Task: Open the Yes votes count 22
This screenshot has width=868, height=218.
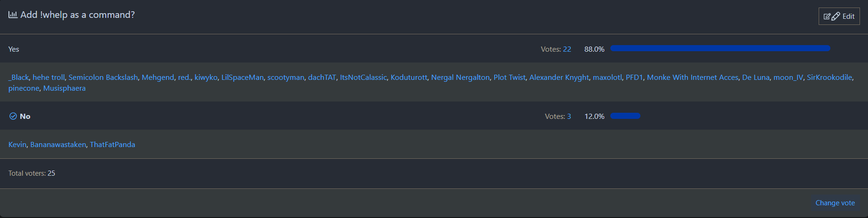Action: coord(567,49)
